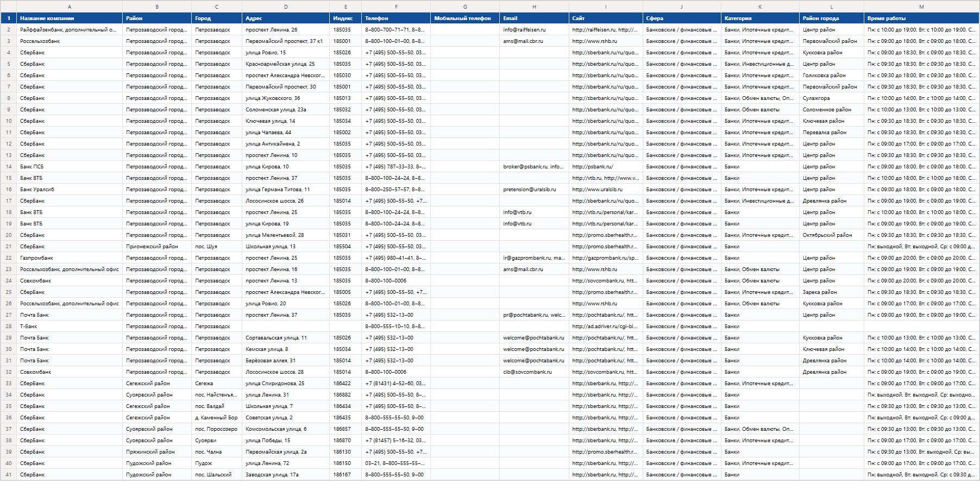This screenshot has height=490, width=980.
Task: Select the cib@sovcombank.ru email cell
Action: point(534,372)
